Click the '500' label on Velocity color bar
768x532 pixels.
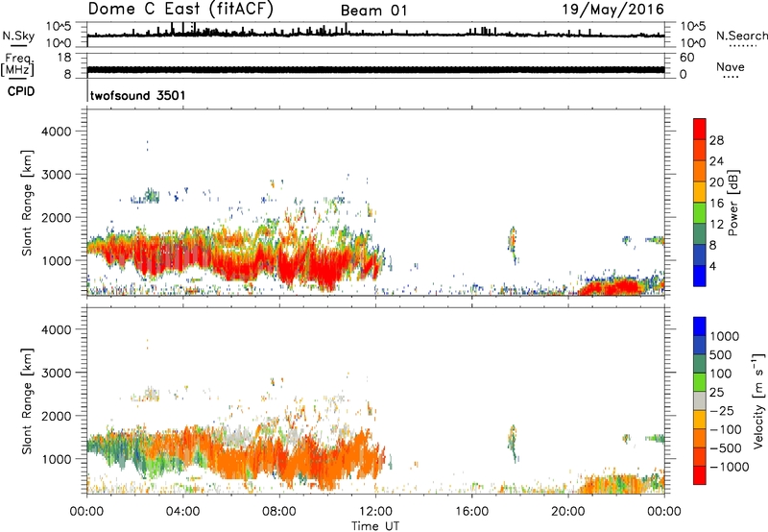tap(721, 354)
